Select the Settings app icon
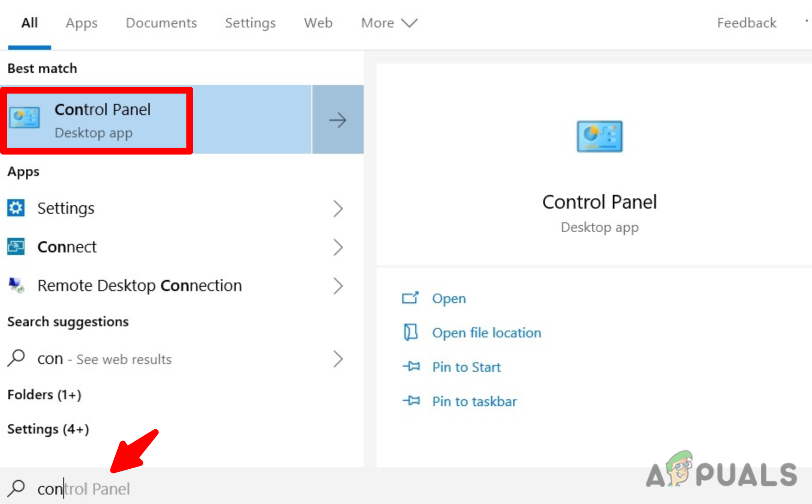Screen dimensions: 812x504 pos(16,208)
